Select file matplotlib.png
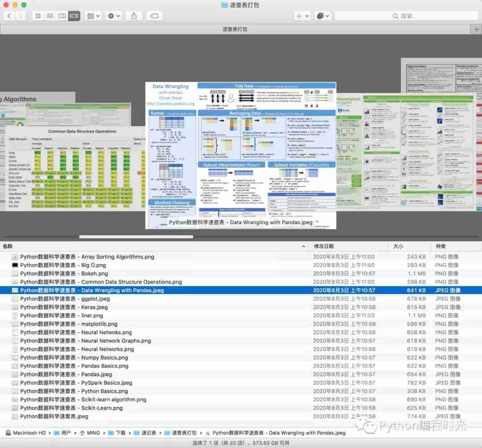Image resolution: width=482 pixels, height=448 pixels. coord(241,324)
